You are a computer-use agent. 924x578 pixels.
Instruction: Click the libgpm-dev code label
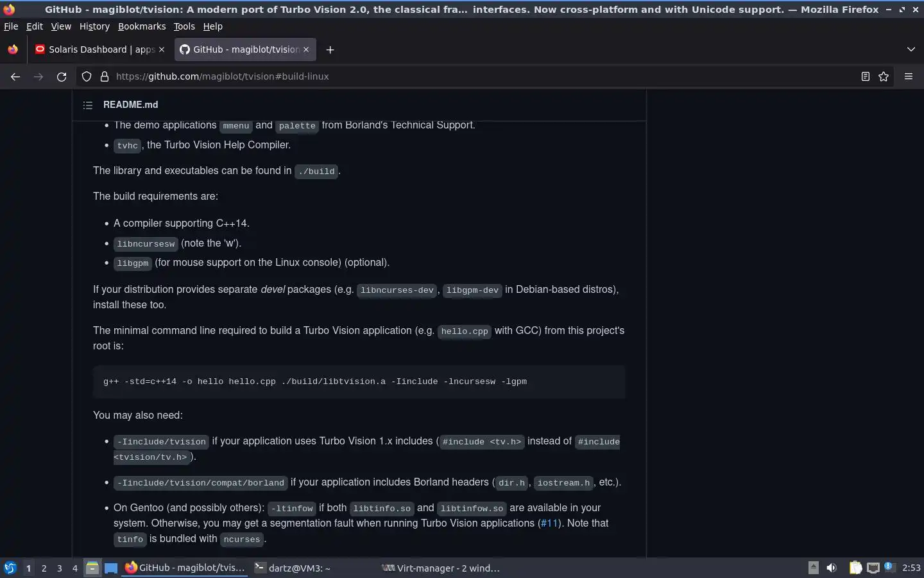click(472, 290)
